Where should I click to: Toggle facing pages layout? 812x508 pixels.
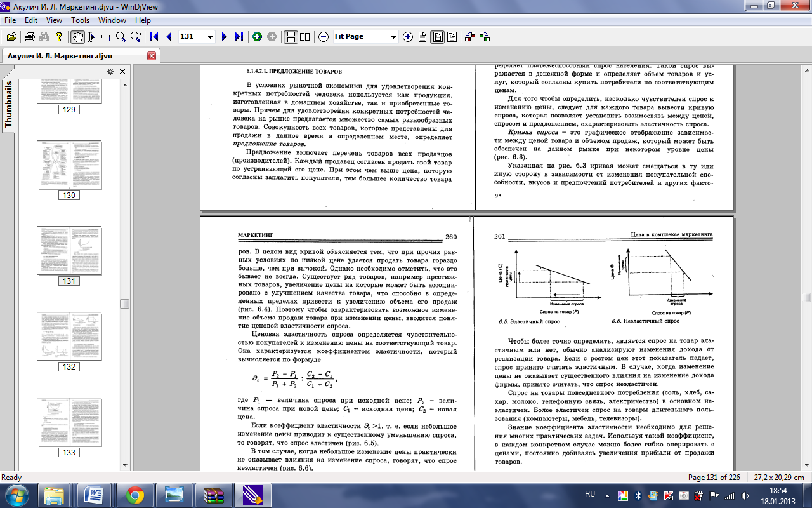(x=304, y=37)
